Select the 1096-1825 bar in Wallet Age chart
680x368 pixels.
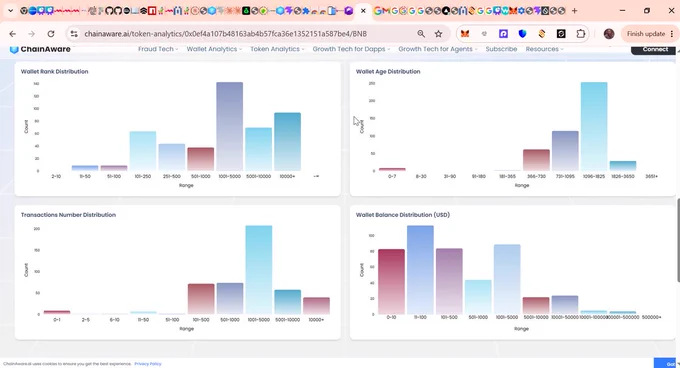click(x=594, y=126)
